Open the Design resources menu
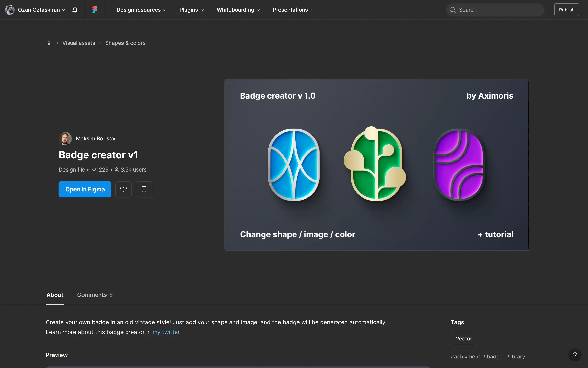 [141, 10]
